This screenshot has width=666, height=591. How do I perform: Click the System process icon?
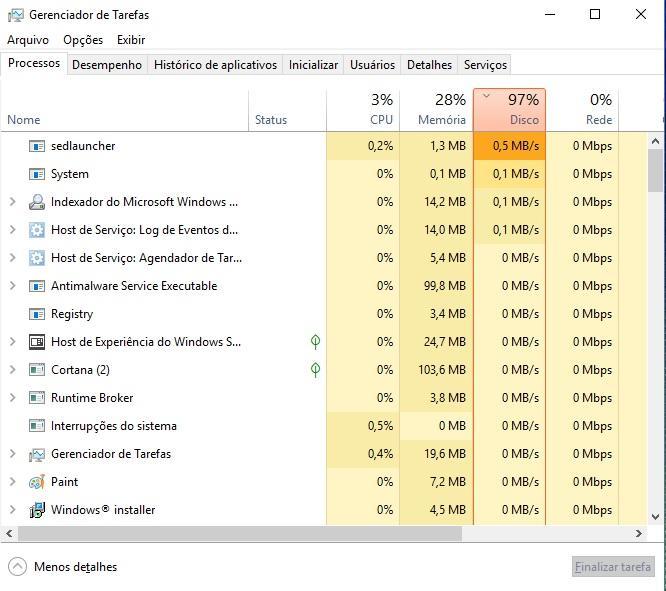pyautogui.click(x=37, y=174)
